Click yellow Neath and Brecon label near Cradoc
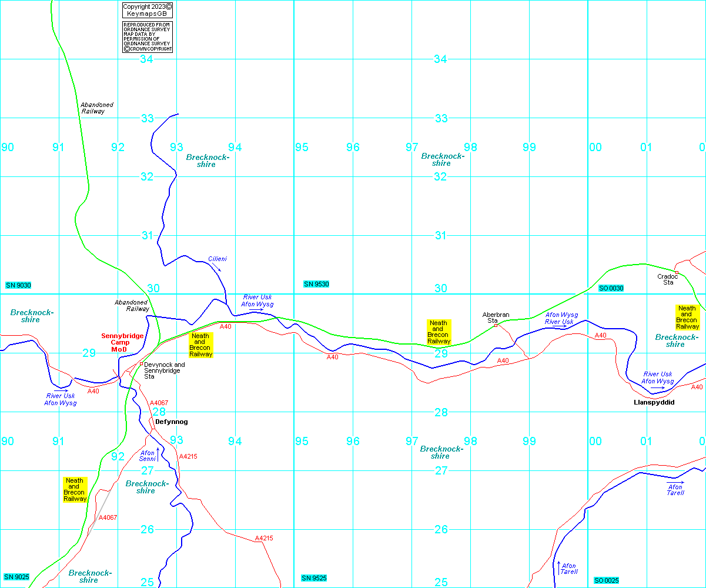Screen dimensions: 706x588 coord(687,317)
